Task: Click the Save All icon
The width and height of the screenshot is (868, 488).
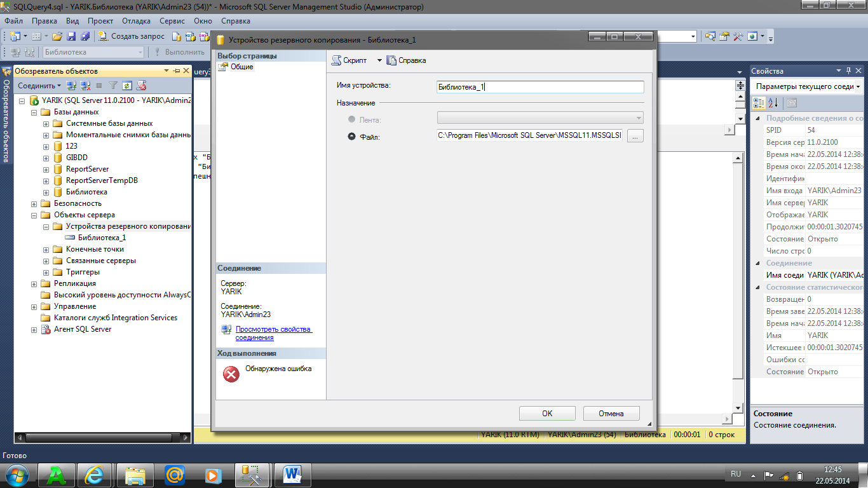Action: pos(85,36)
